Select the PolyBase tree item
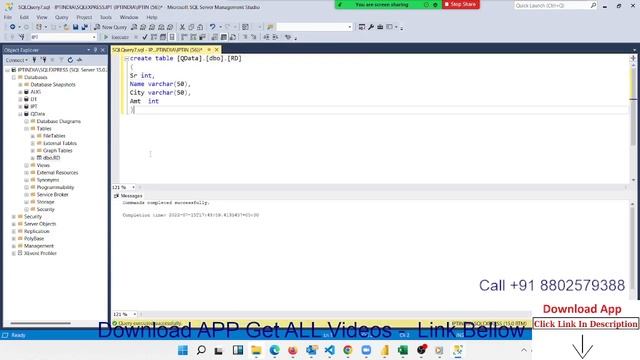This screenshot has height=360, width=640. [x=34, y=239]
